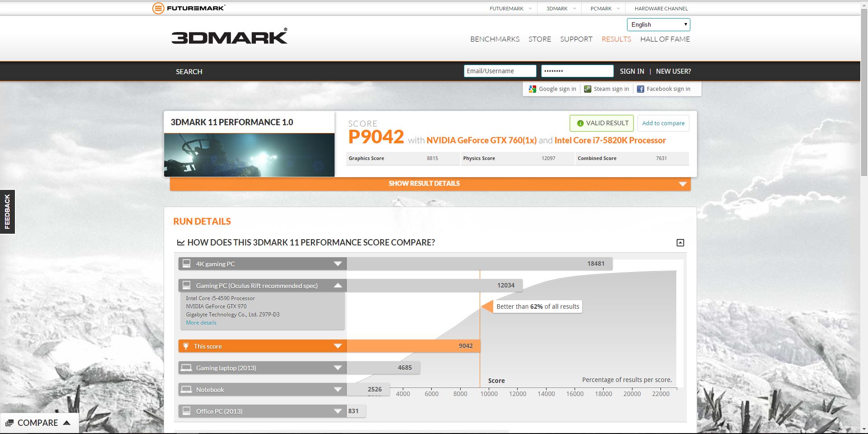Expand the Notebook entry
Image resolution: width=868 pixels, height=434 pixels.
pyautogui.click(x=337, y=390)
